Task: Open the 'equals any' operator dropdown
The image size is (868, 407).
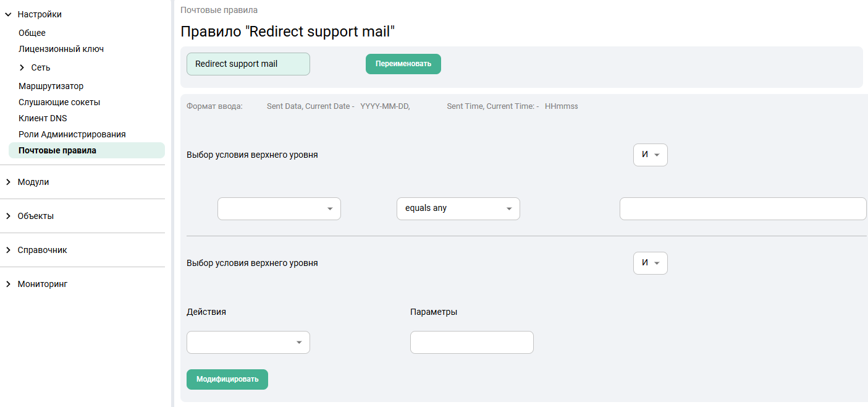Action: [458, 208]
